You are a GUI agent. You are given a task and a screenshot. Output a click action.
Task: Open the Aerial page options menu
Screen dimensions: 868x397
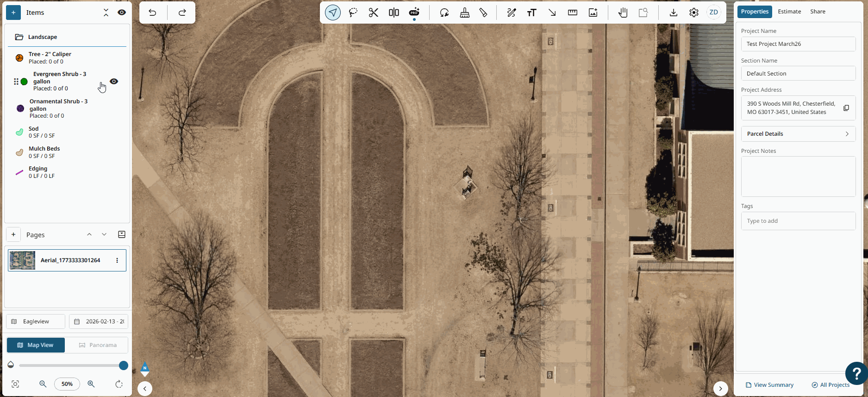pos(117,260)
